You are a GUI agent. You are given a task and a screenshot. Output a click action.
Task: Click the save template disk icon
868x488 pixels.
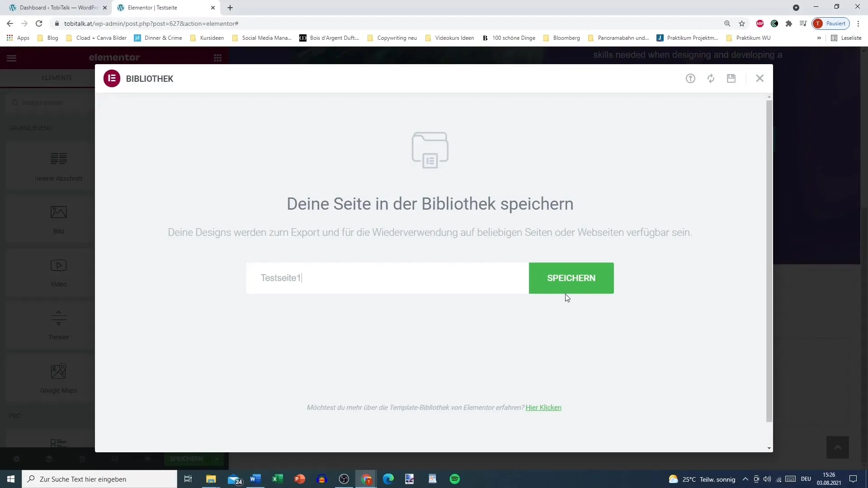[x=731, y=79]
